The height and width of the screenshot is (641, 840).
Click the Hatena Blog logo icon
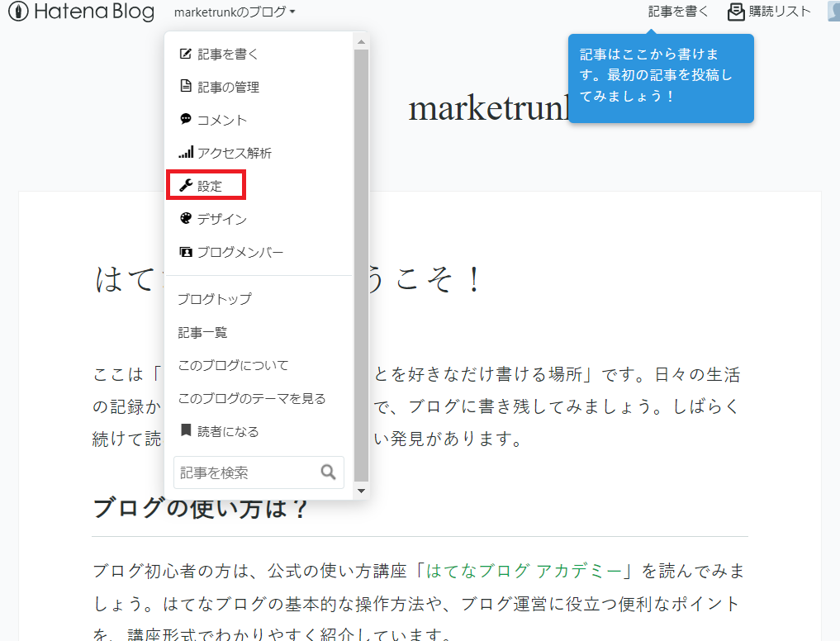pos(18,12)
